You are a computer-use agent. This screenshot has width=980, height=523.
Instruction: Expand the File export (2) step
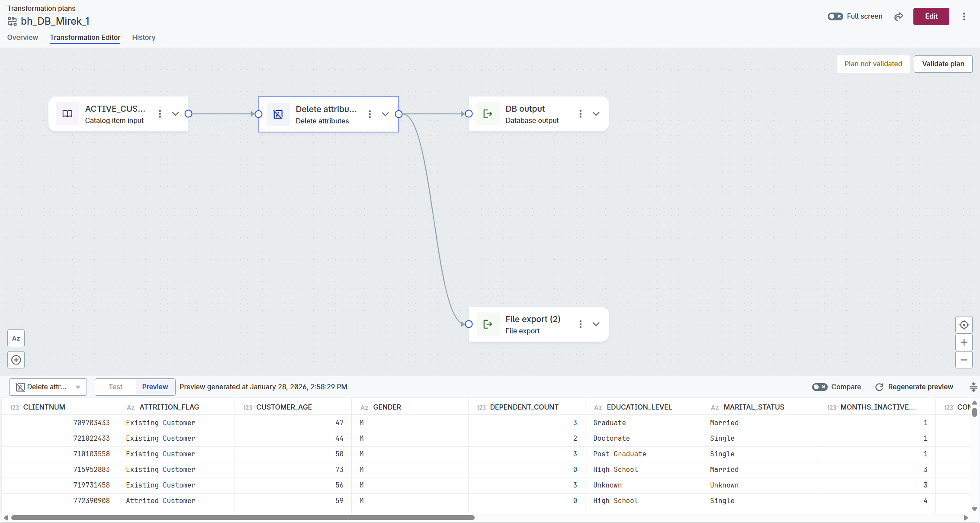[x=596, y=324]
